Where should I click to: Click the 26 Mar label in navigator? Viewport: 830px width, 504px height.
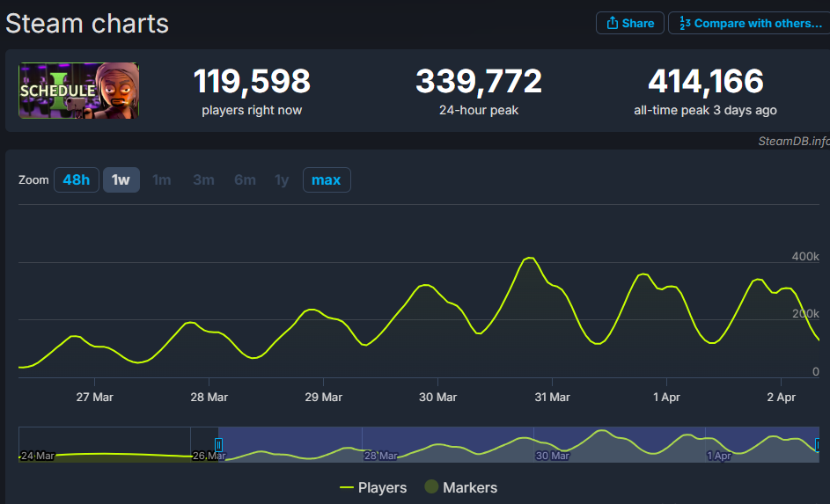point(209,456)
